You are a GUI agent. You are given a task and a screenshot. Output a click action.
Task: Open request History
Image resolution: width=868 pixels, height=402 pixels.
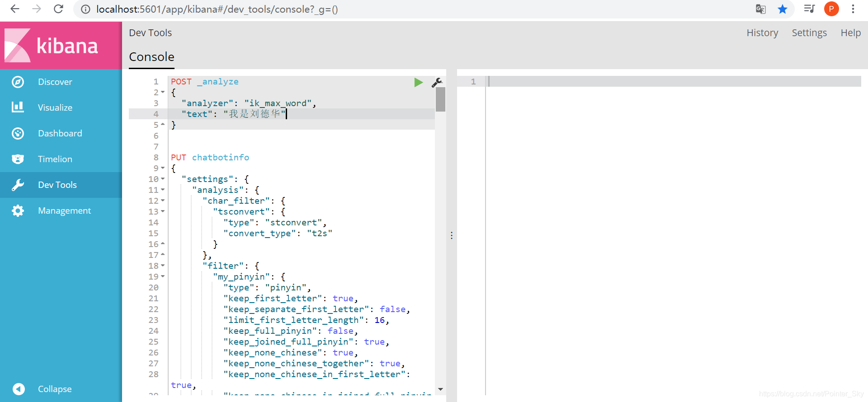point(762,33)
